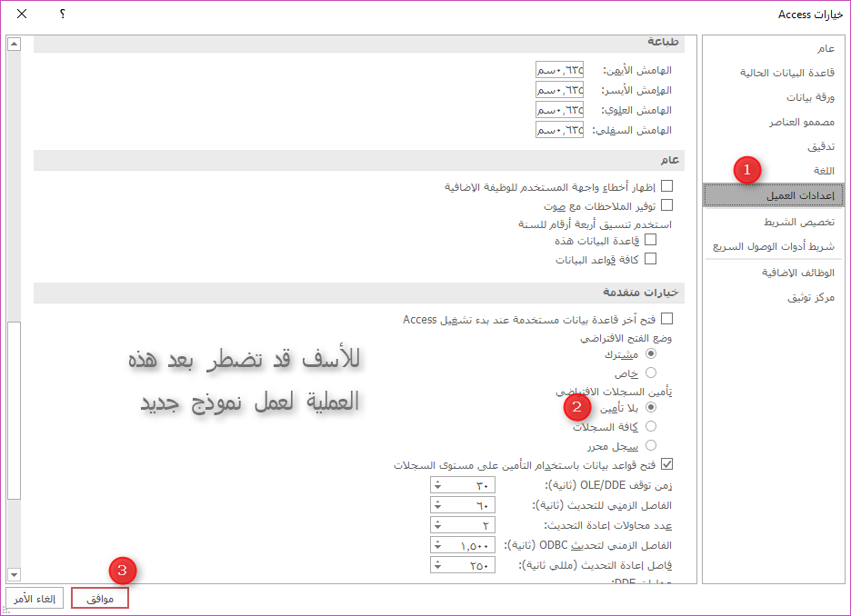Open help with the question mark icon
This screenshot has height=616, width=851.
pos(63,15)
